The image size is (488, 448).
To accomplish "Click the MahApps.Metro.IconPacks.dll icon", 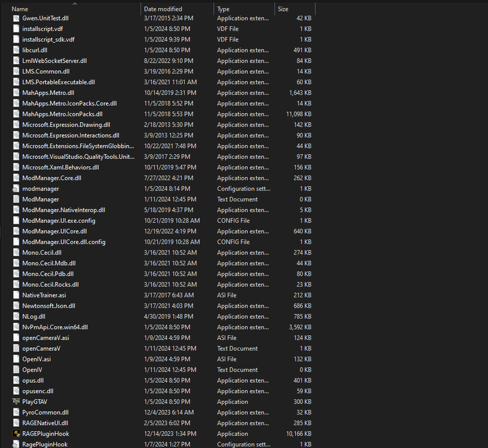I will [16, 113].
